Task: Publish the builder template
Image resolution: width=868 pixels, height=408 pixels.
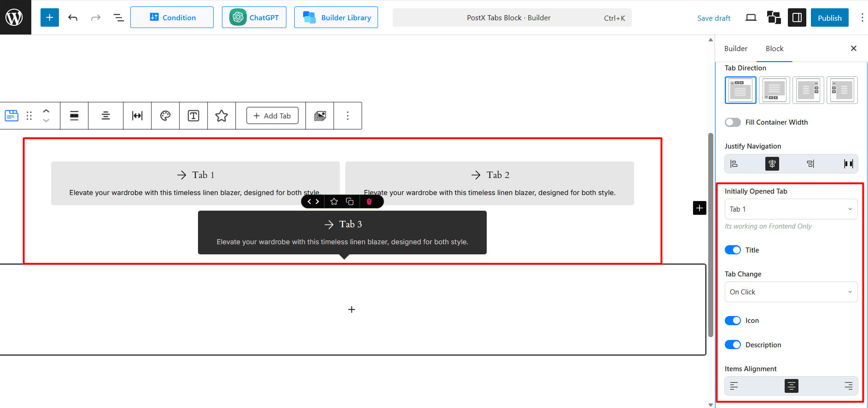Action: 830,17
